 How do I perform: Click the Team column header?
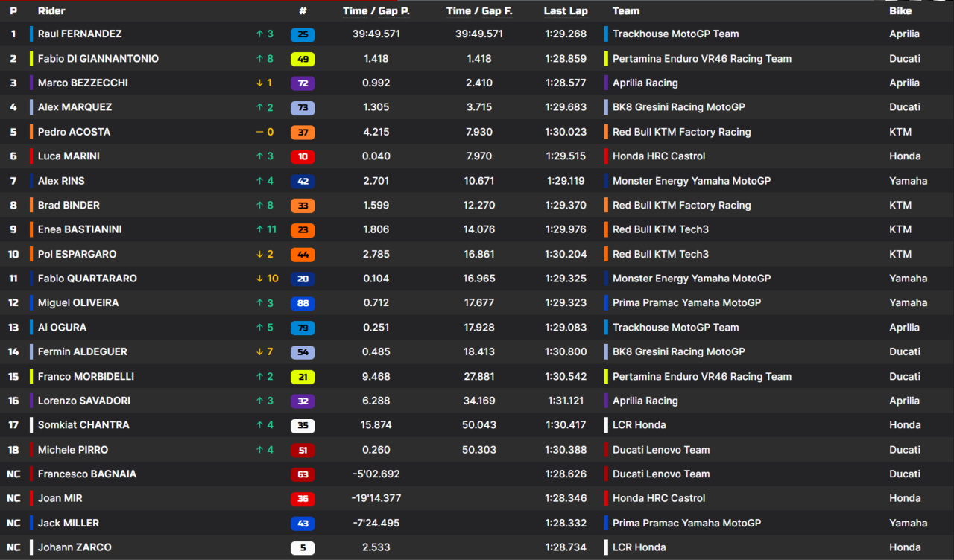click(x=626, y=11)
